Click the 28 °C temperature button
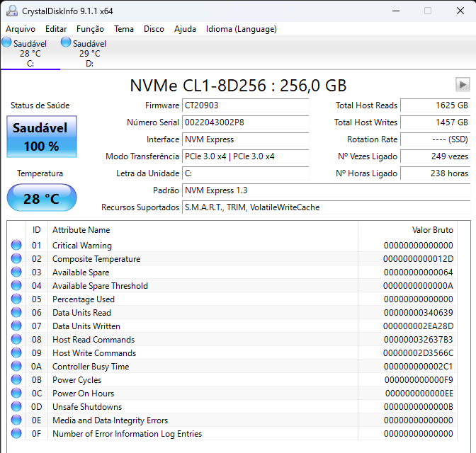This screenshot has width=476, height=453. tap(42, 197)
